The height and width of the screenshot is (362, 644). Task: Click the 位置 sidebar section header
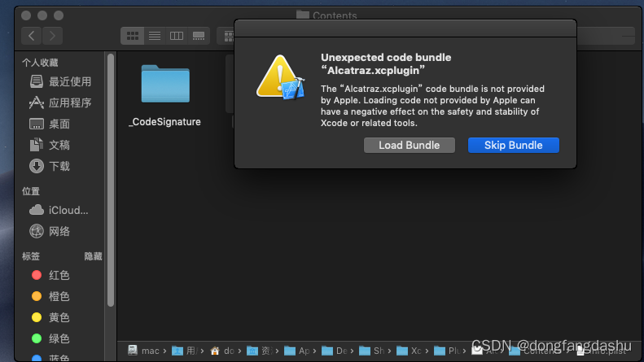(31, 191)
